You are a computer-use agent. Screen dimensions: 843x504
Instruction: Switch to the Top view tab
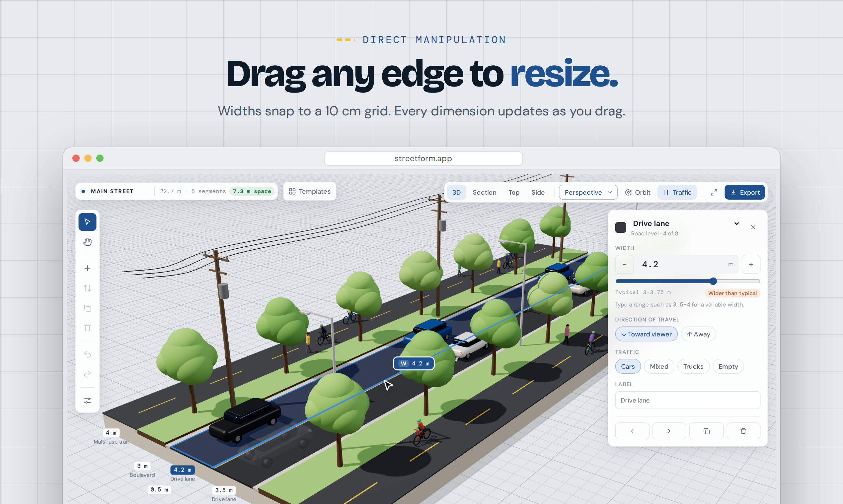tap(514, 192)
